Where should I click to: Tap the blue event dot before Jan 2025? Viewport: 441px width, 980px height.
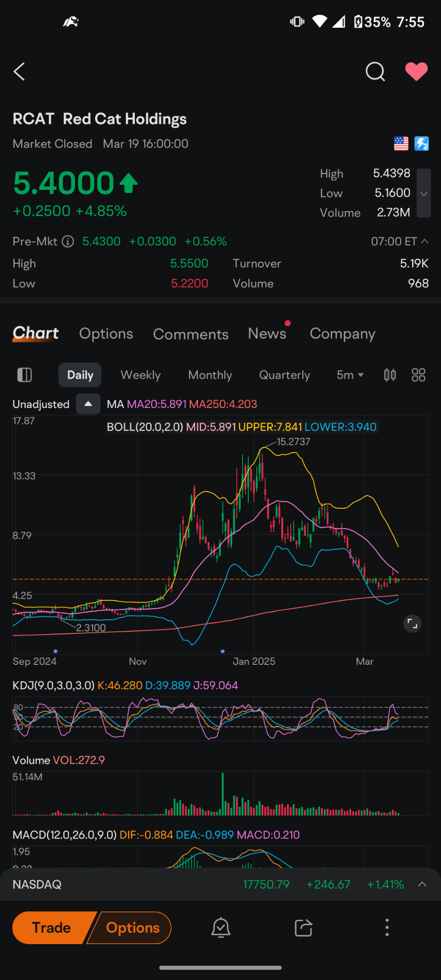[222, 651]
